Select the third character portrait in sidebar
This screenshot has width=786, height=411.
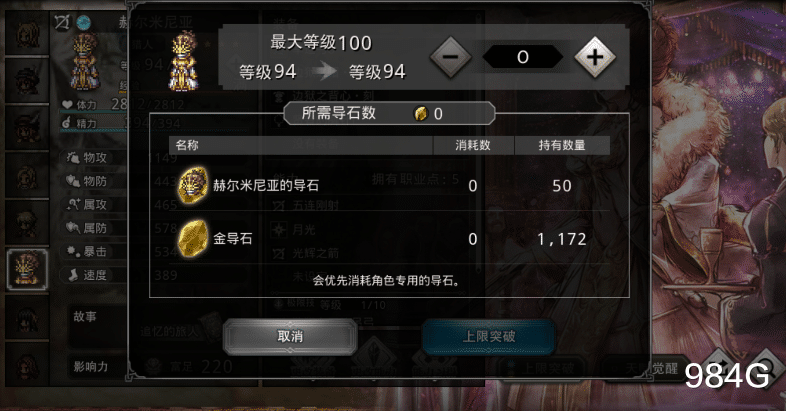point(27,128)
